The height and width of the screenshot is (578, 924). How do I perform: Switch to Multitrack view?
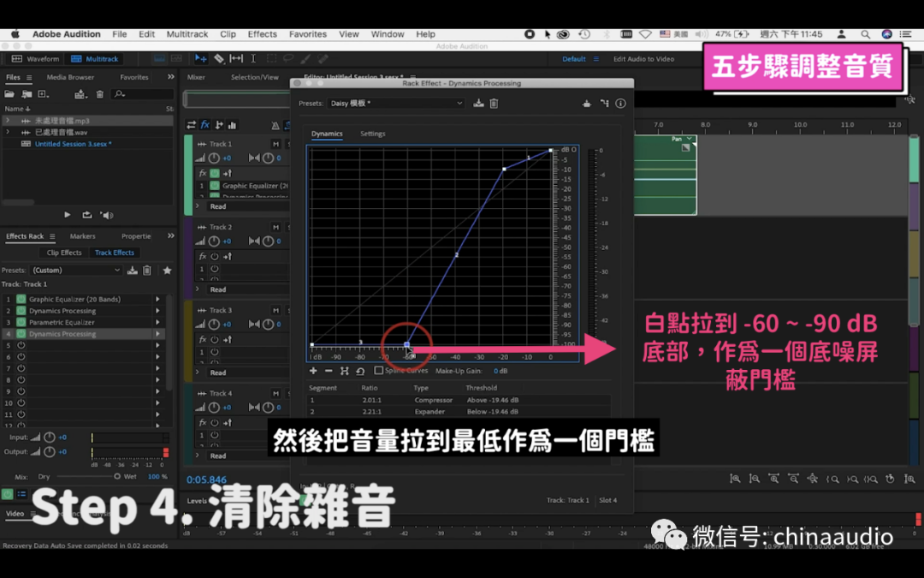click(95, 59)
